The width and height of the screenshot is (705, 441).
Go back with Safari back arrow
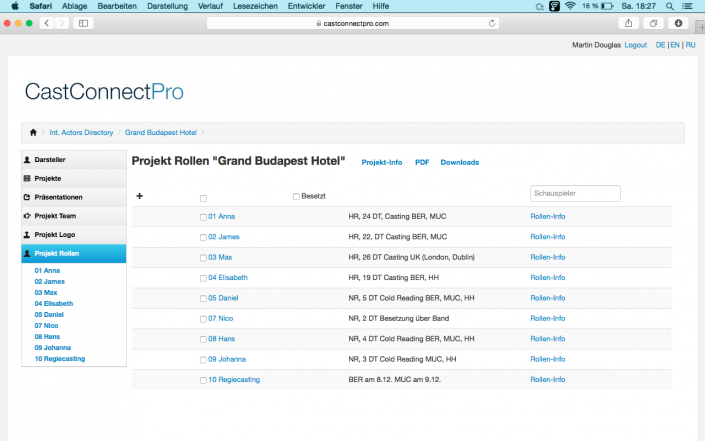[46, 22]
